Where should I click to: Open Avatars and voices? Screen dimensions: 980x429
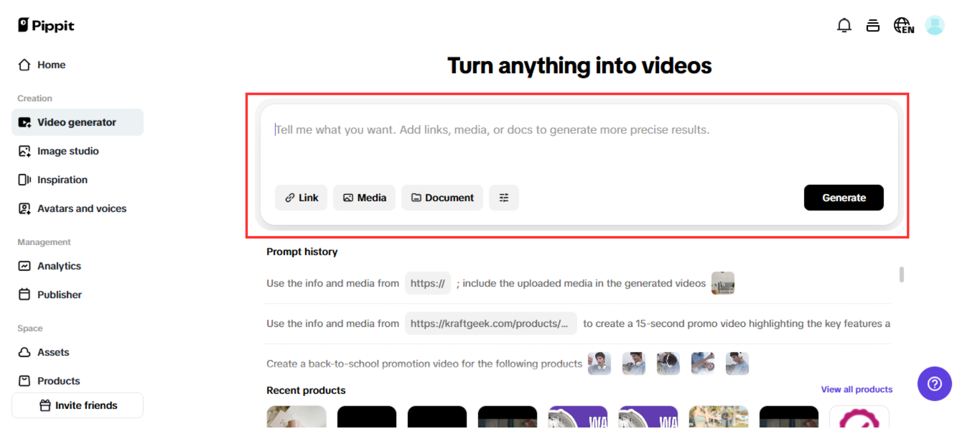point(81,208)
